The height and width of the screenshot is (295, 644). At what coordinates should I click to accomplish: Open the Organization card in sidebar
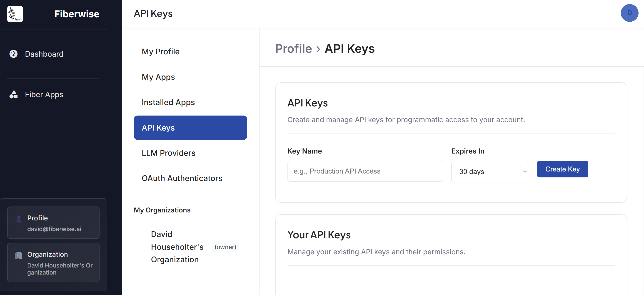point(53,262)
